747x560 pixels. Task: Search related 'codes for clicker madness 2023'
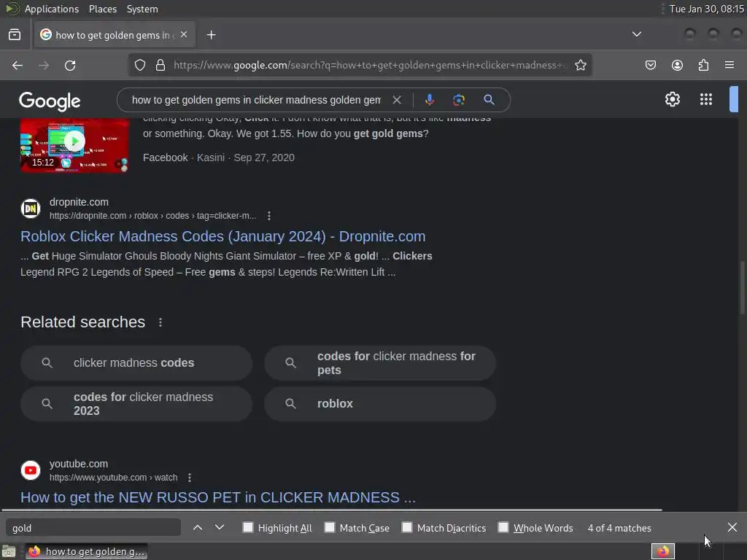pos(136,404)
